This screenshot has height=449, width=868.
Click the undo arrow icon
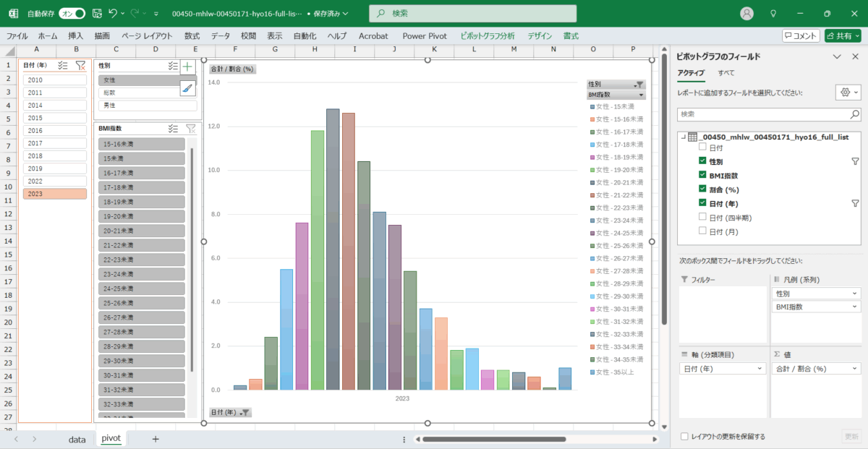coord(113,14)
